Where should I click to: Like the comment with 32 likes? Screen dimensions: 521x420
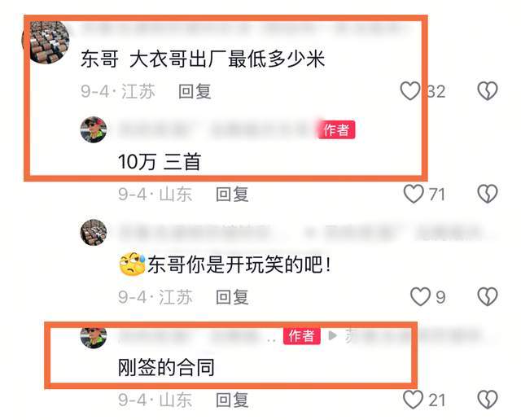coord(410,91)
